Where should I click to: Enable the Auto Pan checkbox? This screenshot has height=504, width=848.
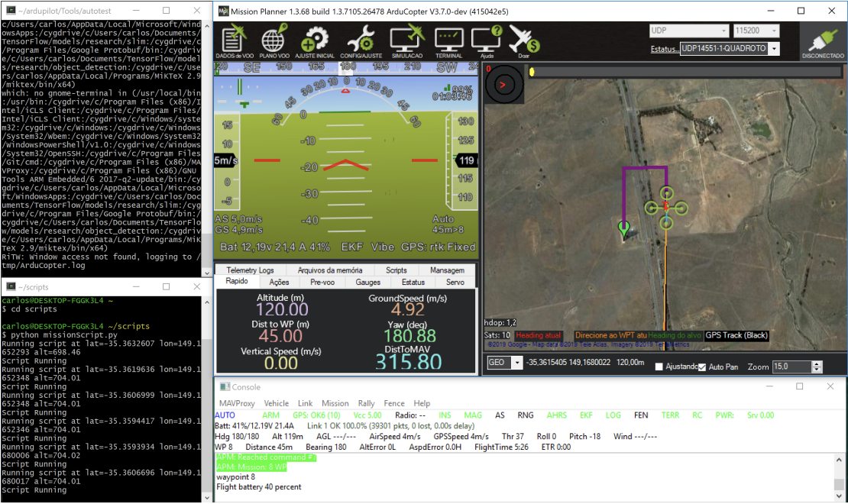[x=701, y=367]
